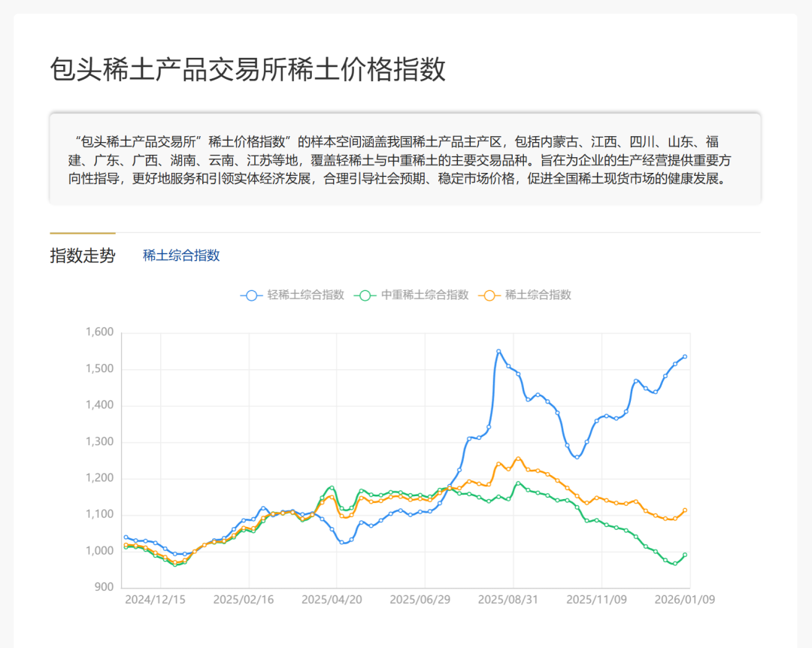
Task: Open the 稀土综合指数 blue link
Action: coord(180,256)
